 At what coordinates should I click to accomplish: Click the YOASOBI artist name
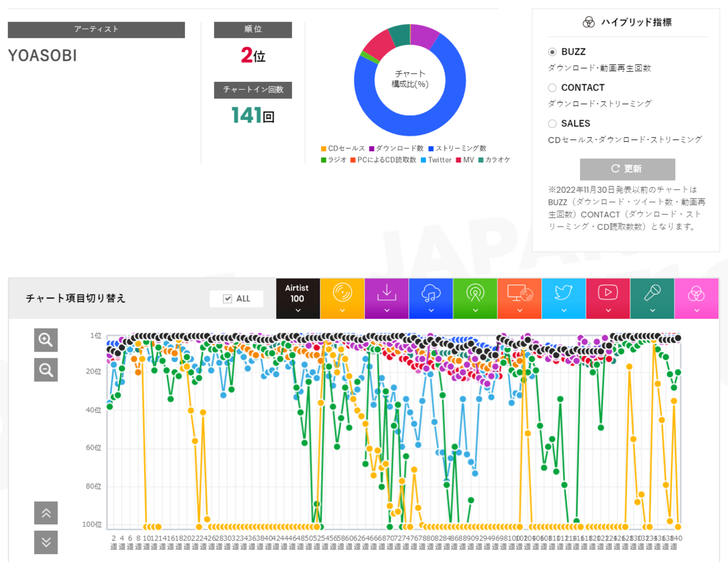tap(42, 55)
